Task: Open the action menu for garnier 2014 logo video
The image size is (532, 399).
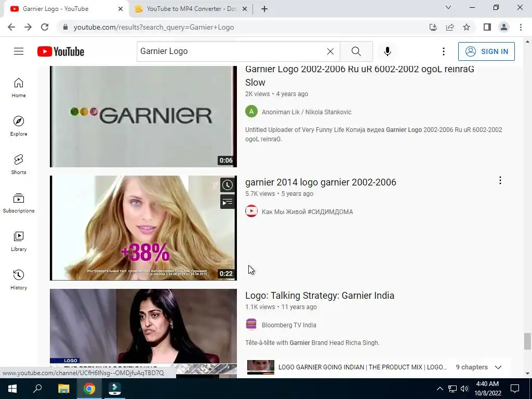Action: coord(500,180)
